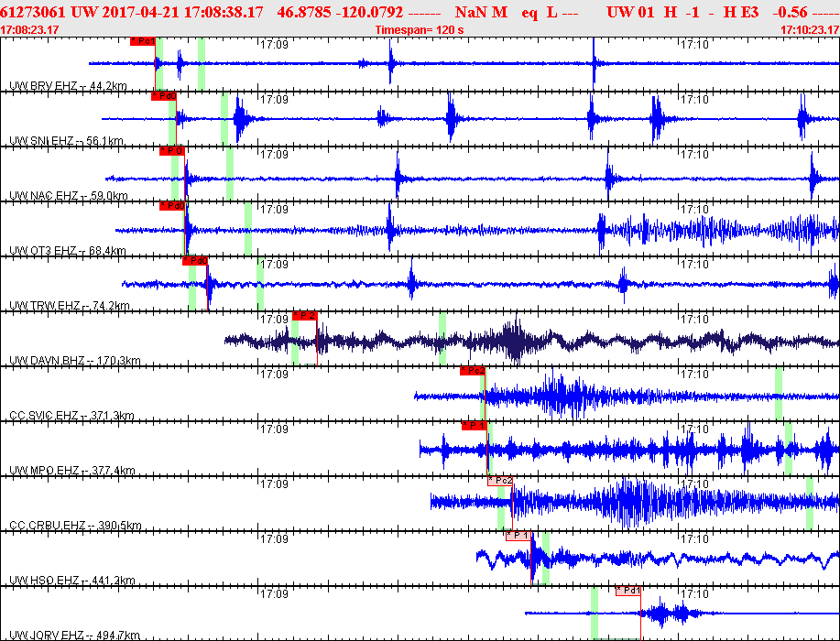This screenshot has height=641, width=840.
Task: Click station label UW NAC EHZ 59.0km
Action: (x=69, y=196)
